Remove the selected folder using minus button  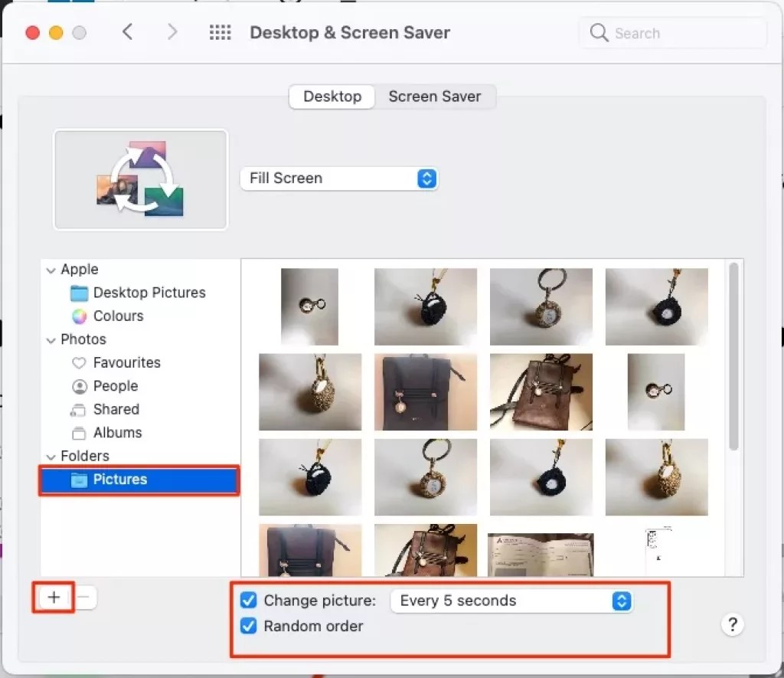(x=84, y=597)
